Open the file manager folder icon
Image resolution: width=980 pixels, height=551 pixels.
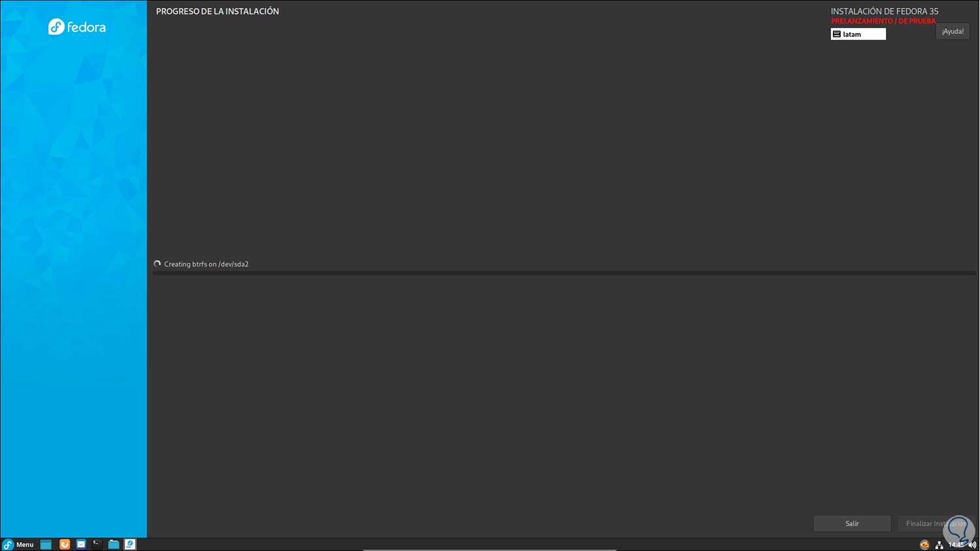(114, 544)
